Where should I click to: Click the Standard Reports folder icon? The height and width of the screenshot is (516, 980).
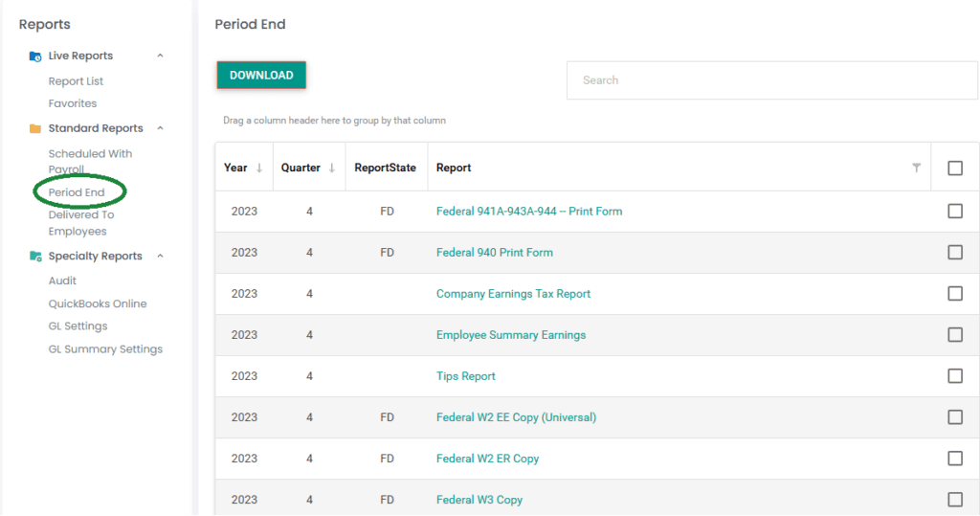pyautogui.click(x=35, y=128)
